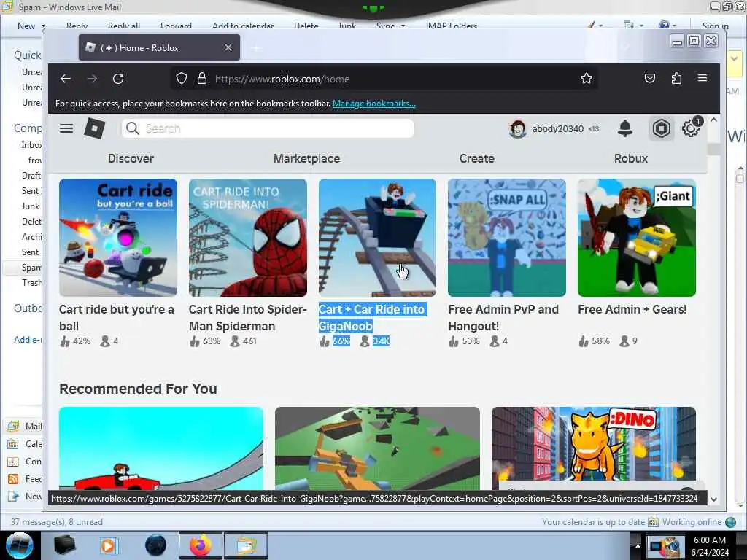Open the media player taskbar icon
747x560 pixels.
coord(108,545)
